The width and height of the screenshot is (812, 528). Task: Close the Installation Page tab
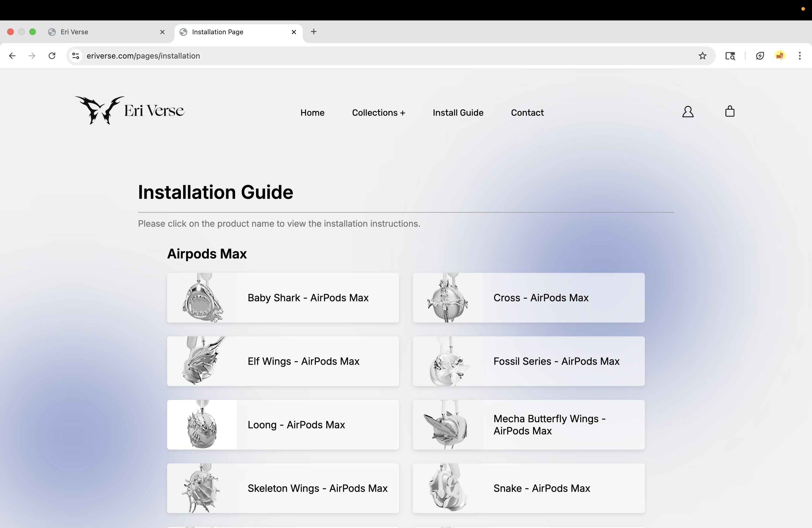click(x=294, y=32)
